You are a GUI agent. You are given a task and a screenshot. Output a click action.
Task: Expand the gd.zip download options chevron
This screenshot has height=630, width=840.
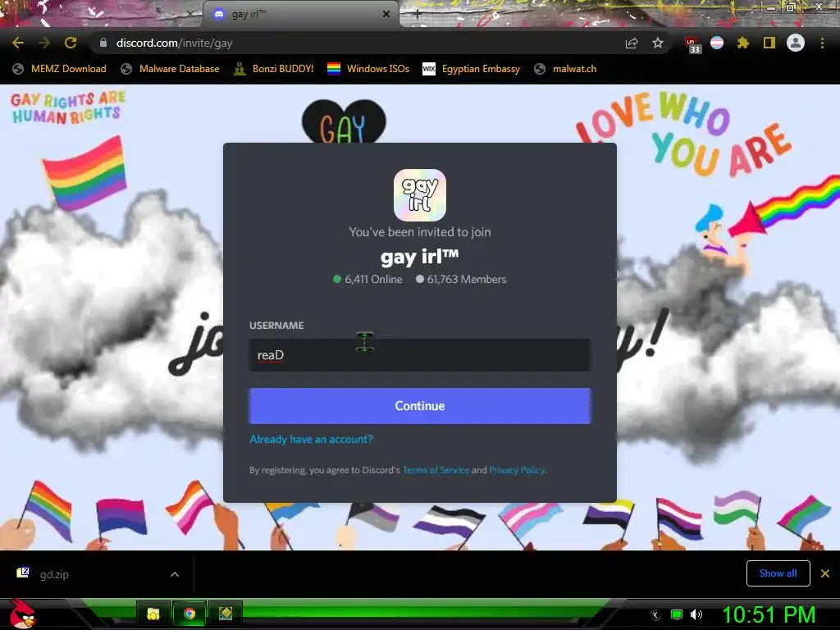pyautogui.click(x=175, y=574)
